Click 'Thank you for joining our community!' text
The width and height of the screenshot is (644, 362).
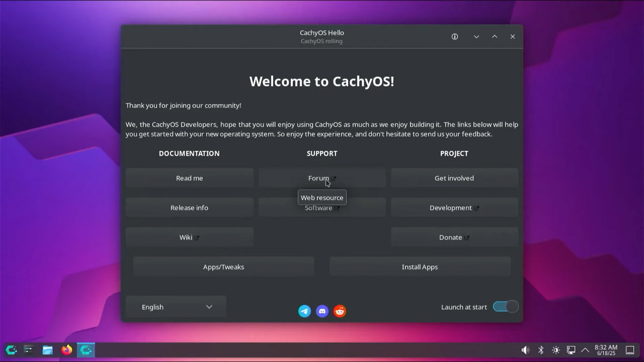(184, 105)
